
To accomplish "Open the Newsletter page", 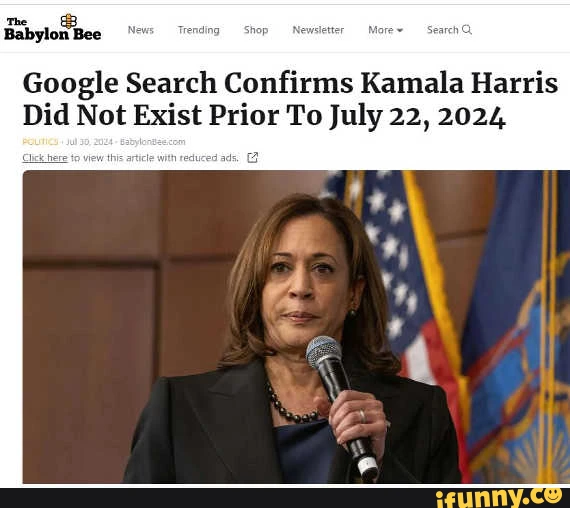I will (318, 30).
